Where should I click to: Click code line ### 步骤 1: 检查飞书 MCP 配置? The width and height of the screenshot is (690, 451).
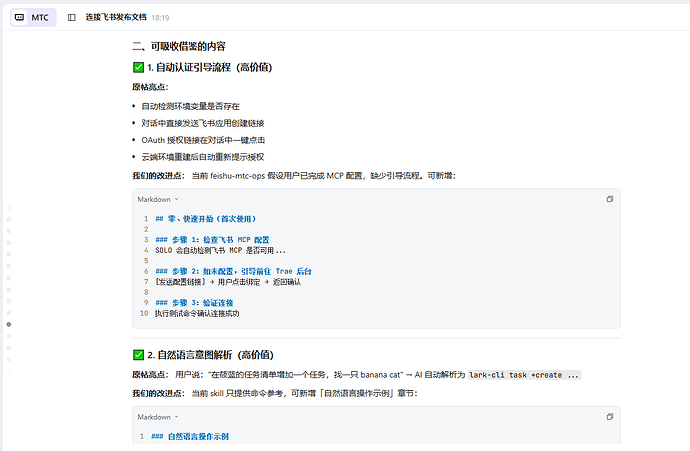(x=212, y=240)
